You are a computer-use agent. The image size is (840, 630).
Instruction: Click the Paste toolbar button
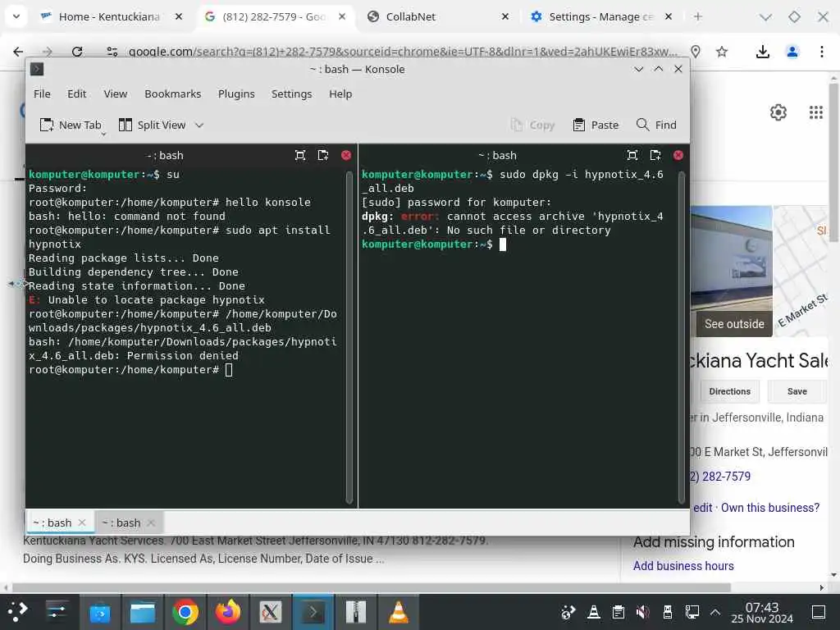click(596, 125)
